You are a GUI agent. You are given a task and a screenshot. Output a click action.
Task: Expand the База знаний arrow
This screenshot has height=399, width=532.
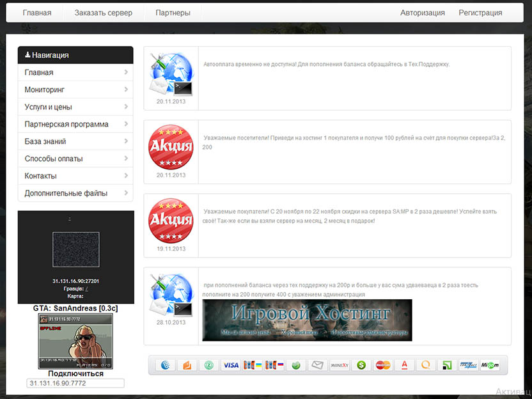point(126,141)
